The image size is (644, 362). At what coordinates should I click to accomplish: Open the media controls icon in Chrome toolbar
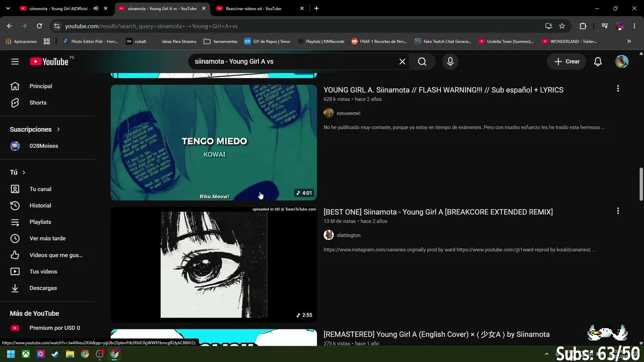605,26
